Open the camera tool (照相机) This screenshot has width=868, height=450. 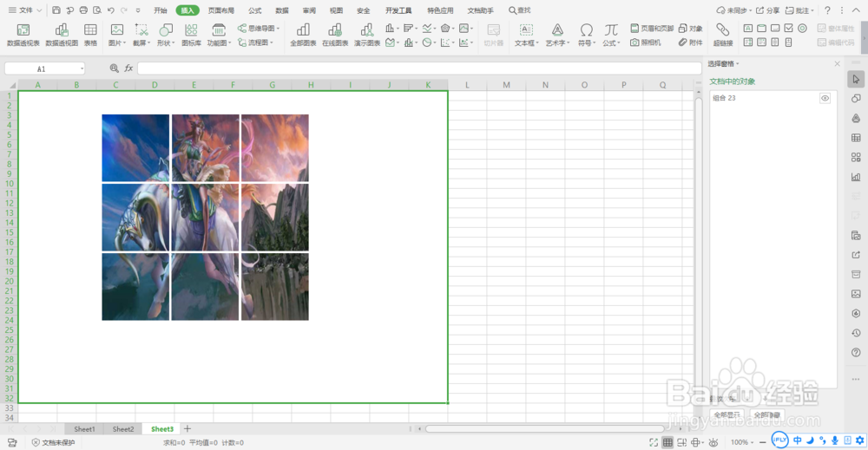click(x=646, y=42)
